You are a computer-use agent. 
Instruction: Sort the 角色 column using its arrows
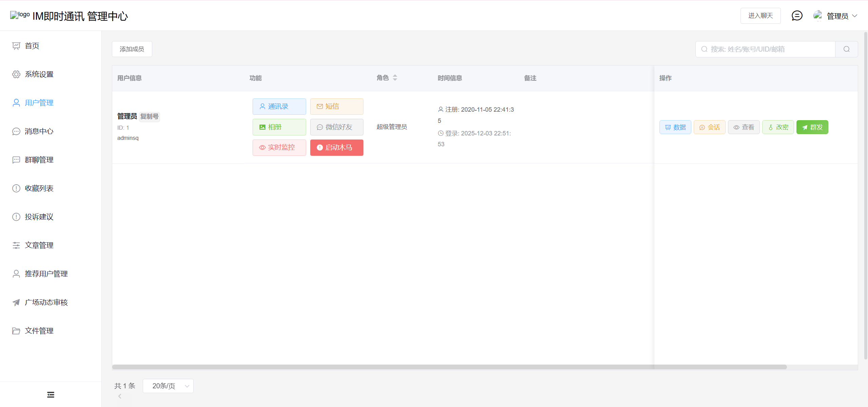tap(395, 78)
